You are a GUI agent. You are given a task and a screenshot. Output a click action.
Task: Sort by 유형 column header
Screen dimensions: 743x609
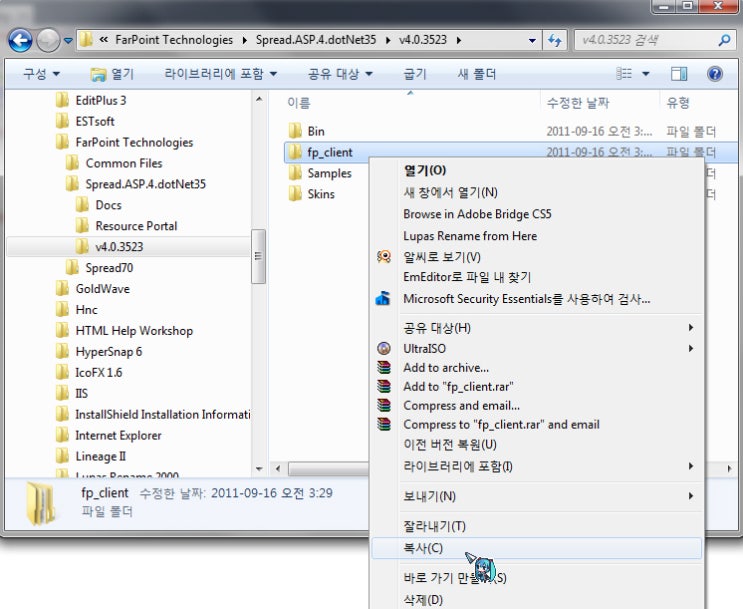(x=678, y=103)
